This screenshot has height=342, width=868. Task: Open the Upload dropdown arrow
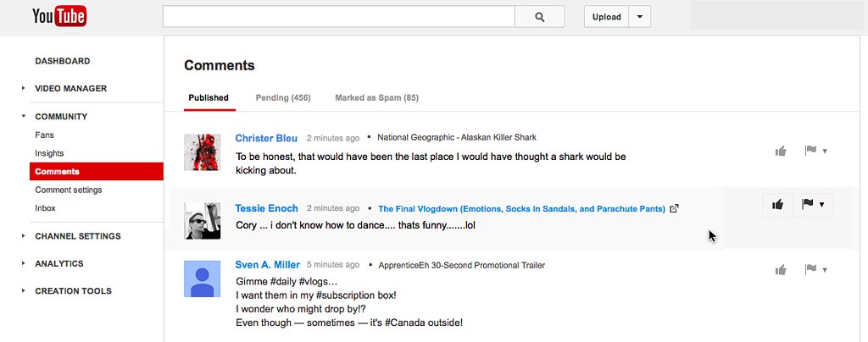(640, 17)
